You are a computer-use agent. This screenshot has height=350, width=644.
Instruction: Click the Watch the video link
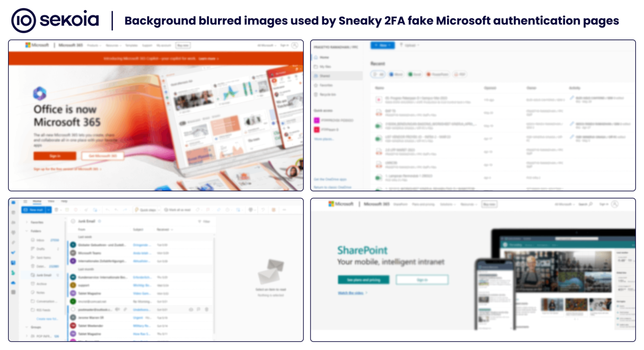(351, 293)
